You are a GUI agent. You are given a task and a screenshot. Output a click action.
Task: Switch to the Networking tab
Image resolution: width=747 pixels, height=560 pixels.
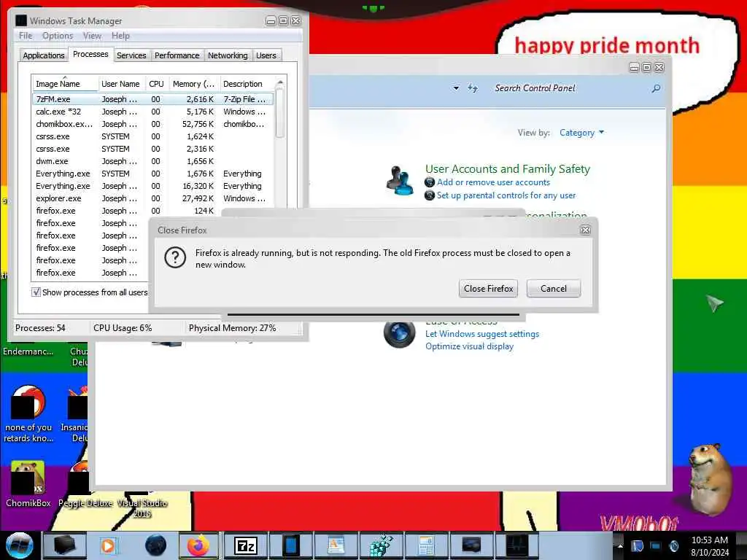228,55
